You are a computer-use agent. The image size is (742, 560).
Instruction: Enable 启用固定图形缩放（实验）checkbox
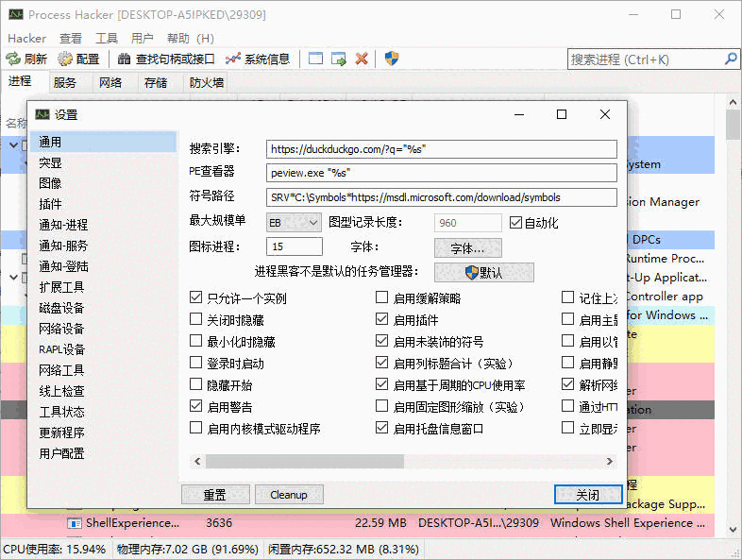tap(382, 406)
